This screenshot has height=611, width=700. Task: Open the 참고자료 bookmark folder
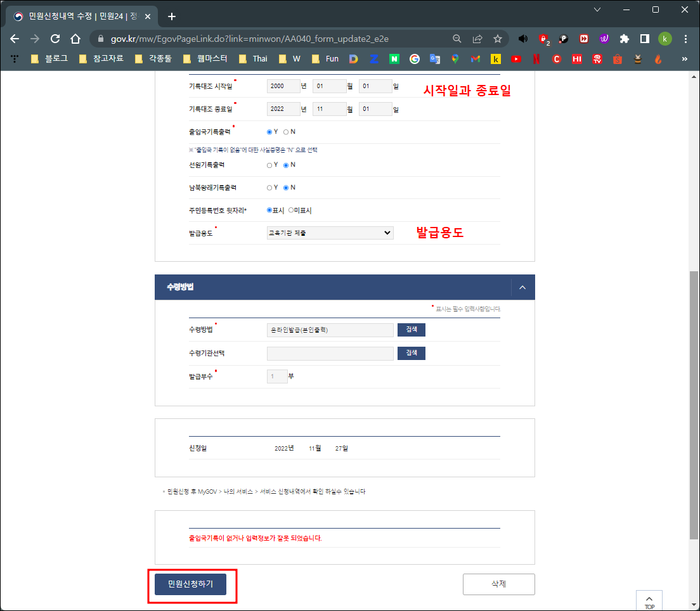point(101,59)
